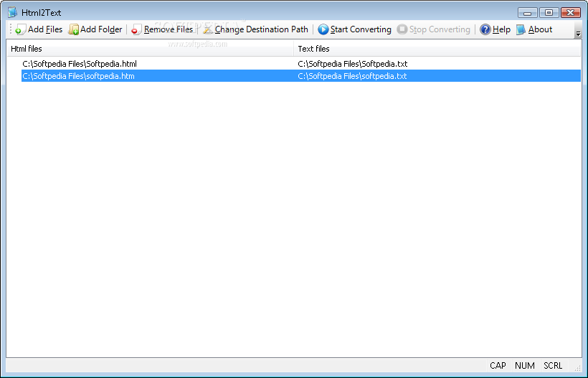Sort by the Html files column header
This screenshot has width=588, height=378.
150,49
